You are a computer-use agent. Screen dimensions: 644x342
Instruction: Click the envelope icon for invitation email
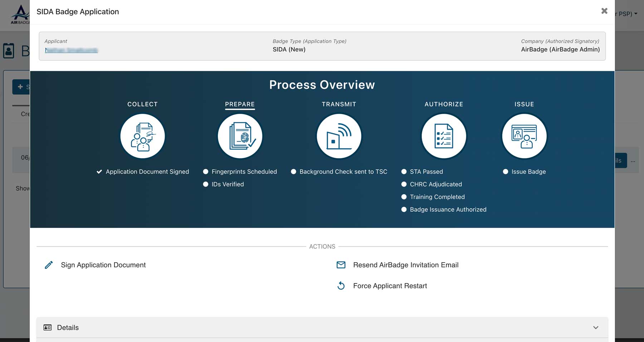(x=341, y=265)
